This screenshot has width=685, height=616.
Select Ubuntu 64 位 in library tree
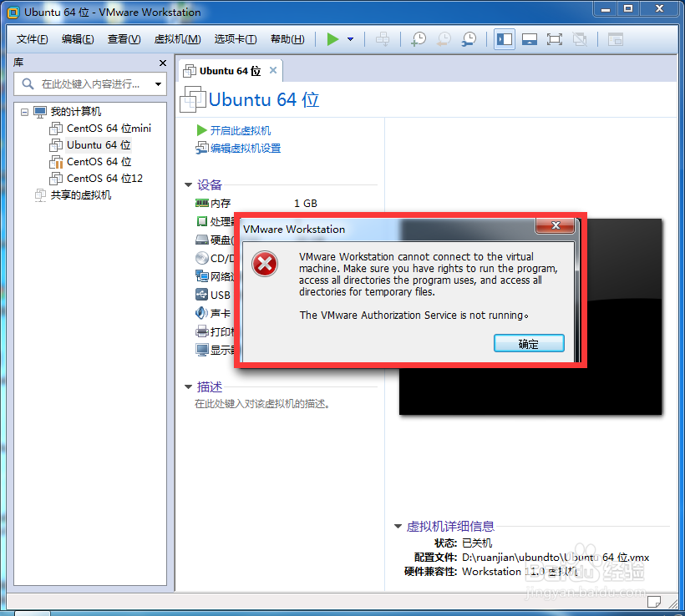coord(99,145)
